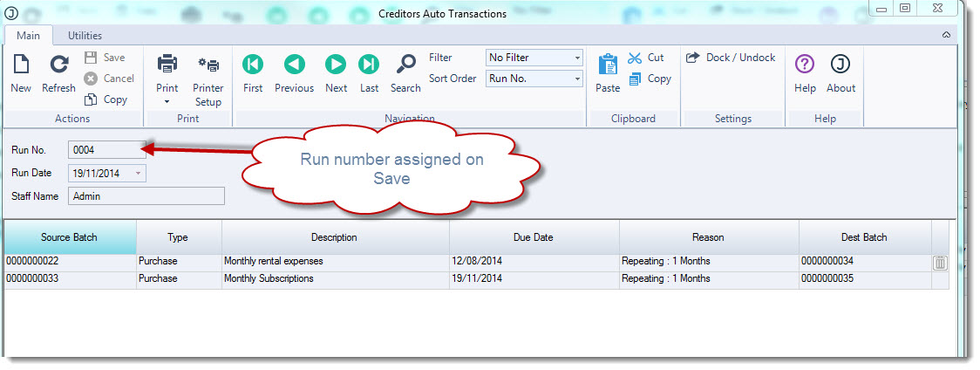Click the app logo in title bar
This screenshot has height=370, width=980.
[x=11, y=14]
